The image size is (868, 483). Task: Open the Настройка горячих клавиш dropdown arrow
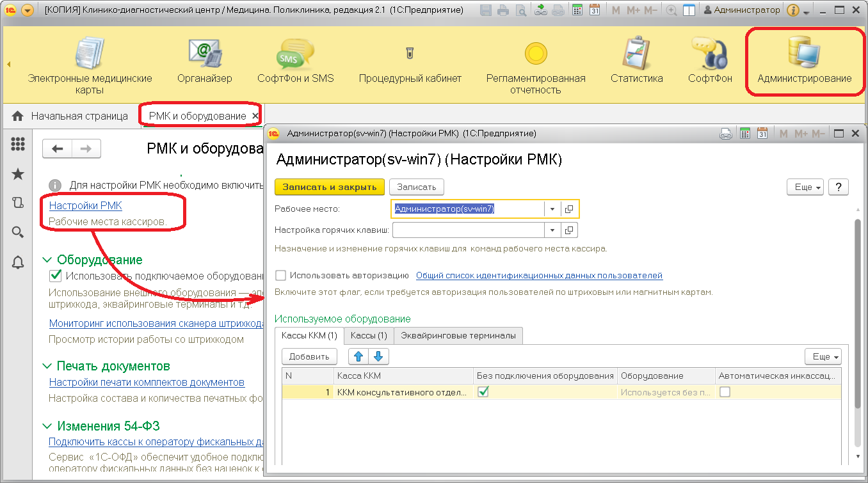coord(552,230)
